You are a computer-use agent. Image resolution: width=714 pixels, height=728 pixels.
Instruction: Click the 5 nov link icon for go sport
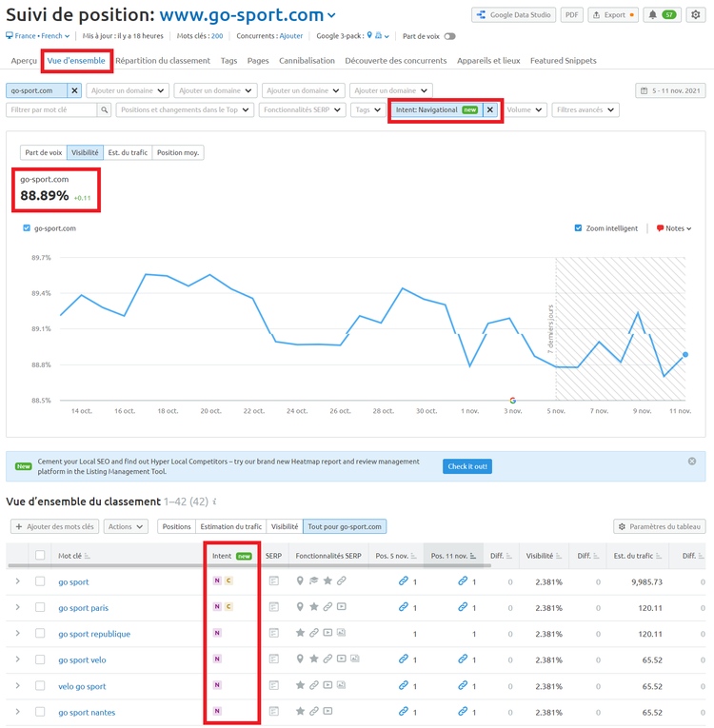coord(404,580)
